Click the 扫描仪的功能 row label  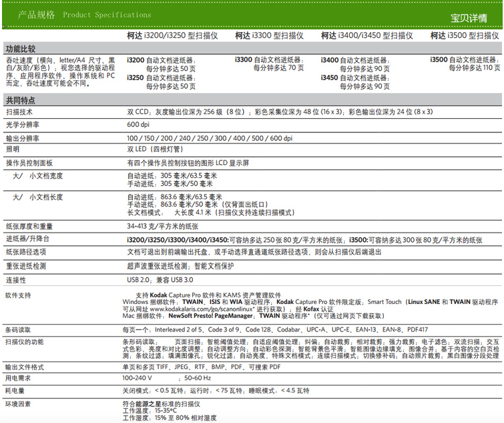point(24,342)
